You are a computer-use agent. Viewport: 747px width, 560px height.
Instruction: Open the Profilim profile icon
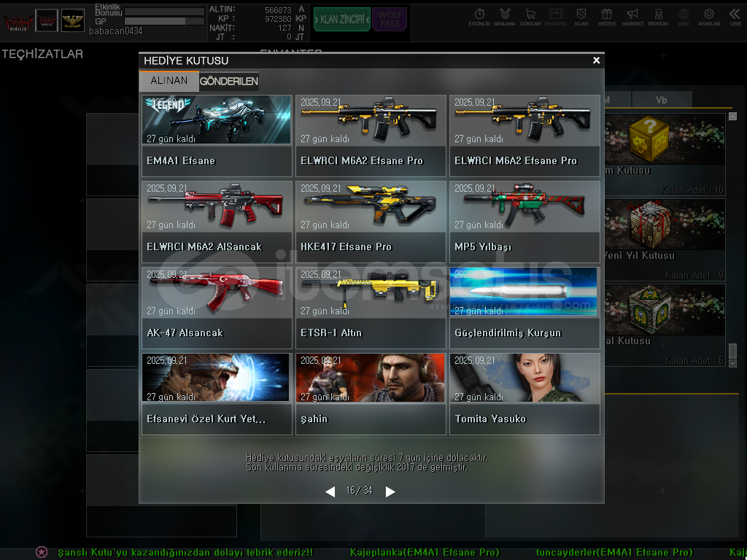(x=658, y=17)
